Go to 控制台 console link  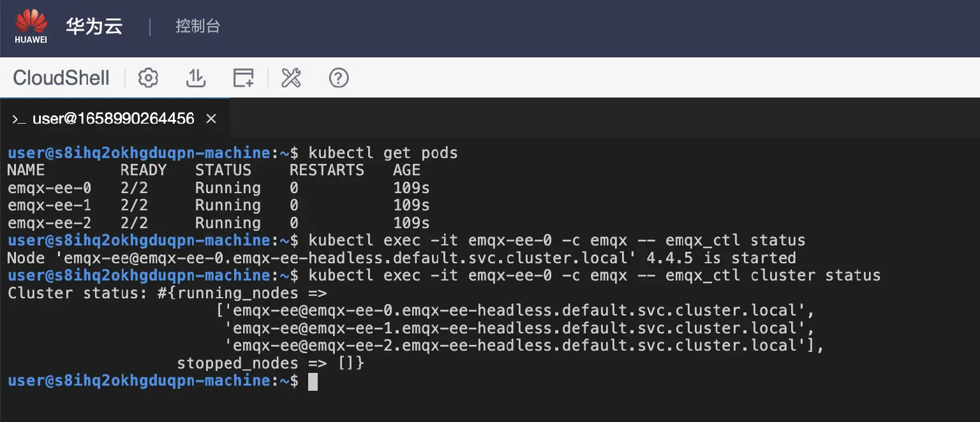point(198,27)
